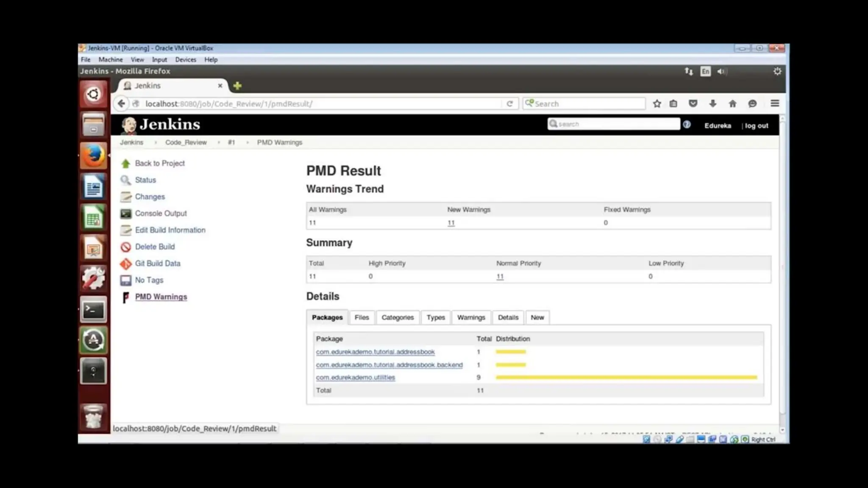Open the VirtualBox File menu

[86, 60]
